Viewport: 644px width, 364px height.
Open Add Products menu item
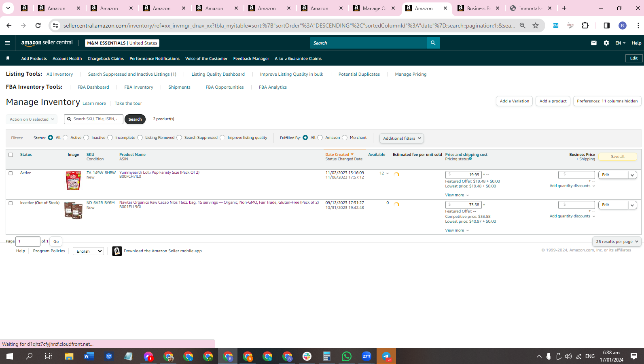pyautogui.click(x=34, y=59)
